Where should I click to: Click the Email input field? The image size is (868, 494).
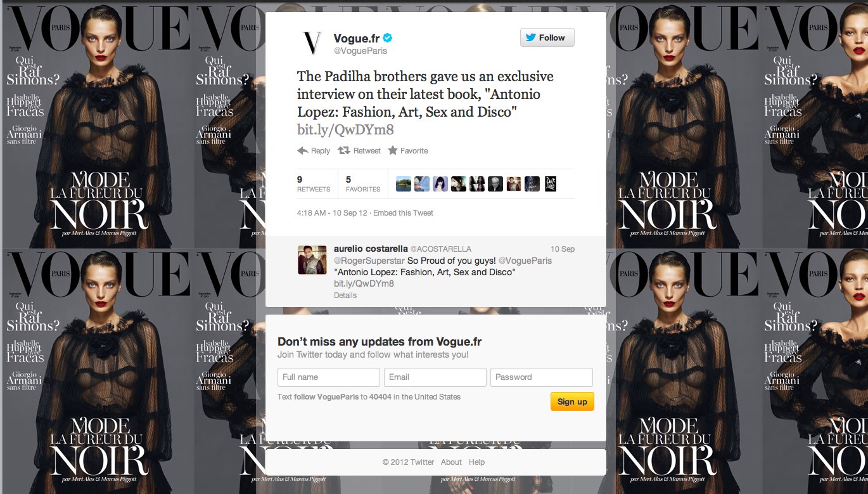coord(435,377)
